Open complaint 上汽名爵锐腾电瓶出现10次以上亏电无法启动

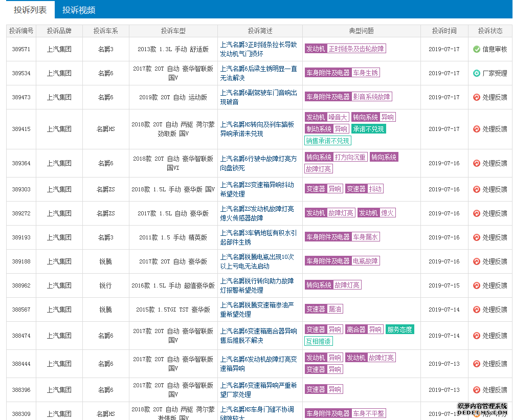point(257,261)
